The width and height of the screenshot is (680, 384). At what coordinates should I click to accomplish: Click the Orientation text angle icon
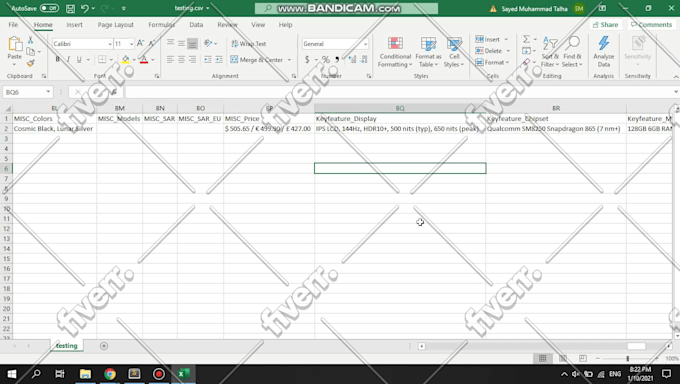[208, 43]
